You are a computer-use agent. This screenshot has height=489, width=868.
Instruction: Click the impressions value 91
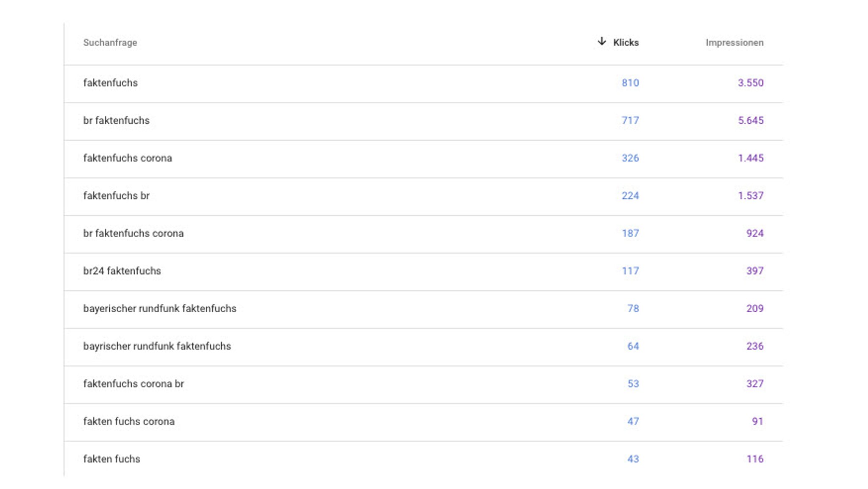[758, 421]
